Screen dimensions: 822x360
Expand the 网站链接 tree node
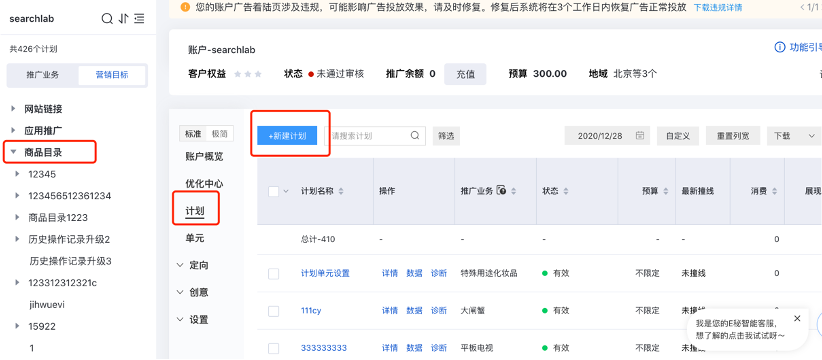pyautogui.click(x=13, y=109)
